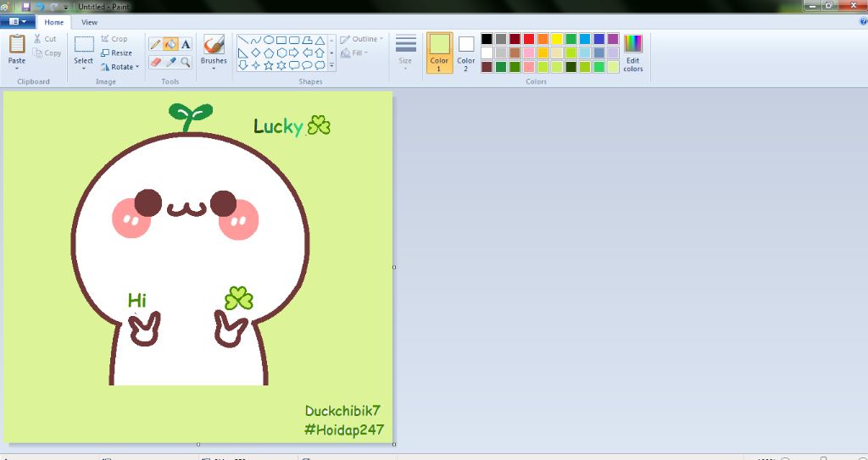Open Edit colors dialog
Image resolution: width=868 pixels, height=460 pixels.
tap(632, 53)
